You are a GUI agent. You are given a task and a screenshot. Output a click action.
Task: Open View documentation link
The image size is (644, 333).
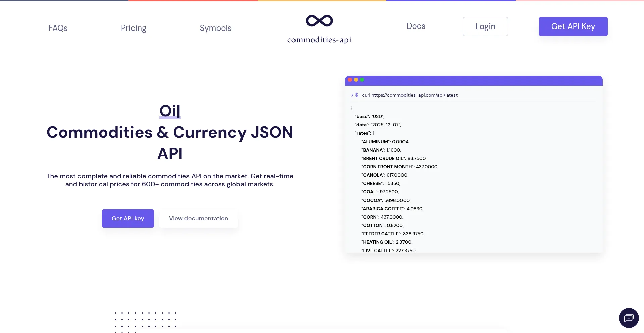[198, 218]
